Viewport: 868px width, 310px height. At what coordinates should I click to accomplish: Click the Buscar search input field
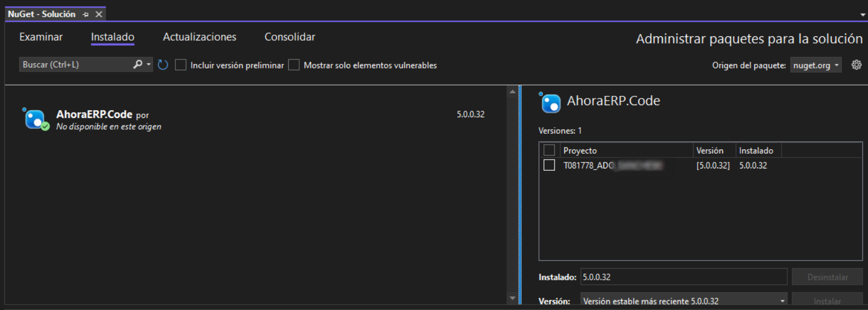[x=76, y=64]
